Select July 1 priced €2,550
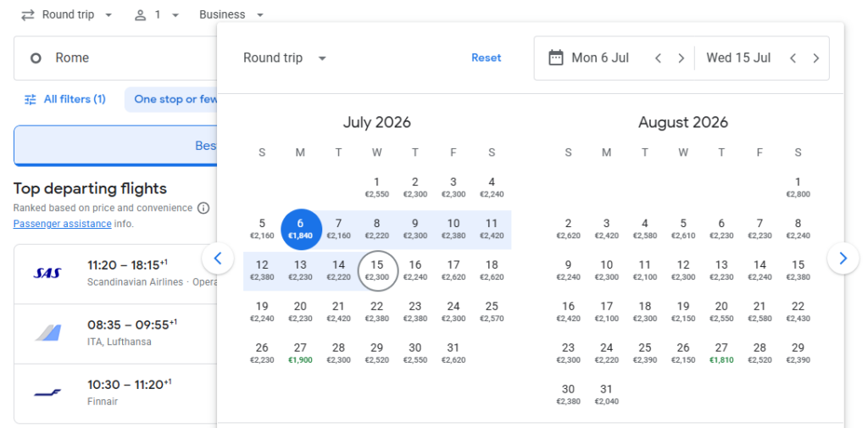 (377, 187)
